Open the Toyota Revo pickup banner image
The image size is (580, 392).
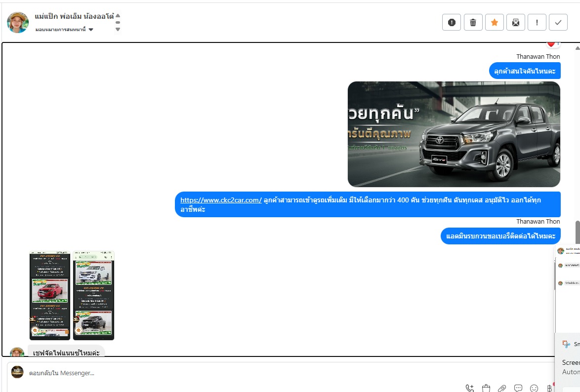(454, 134)
